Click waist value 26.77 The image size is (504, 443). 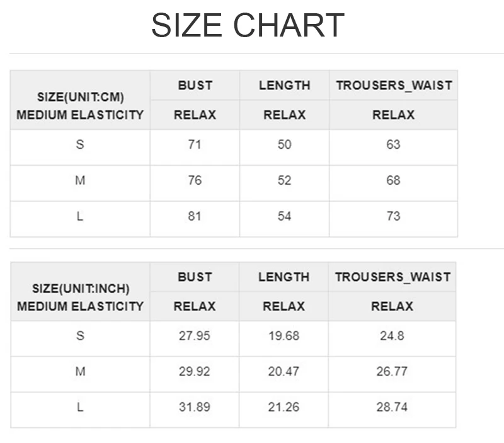[392, 372]
